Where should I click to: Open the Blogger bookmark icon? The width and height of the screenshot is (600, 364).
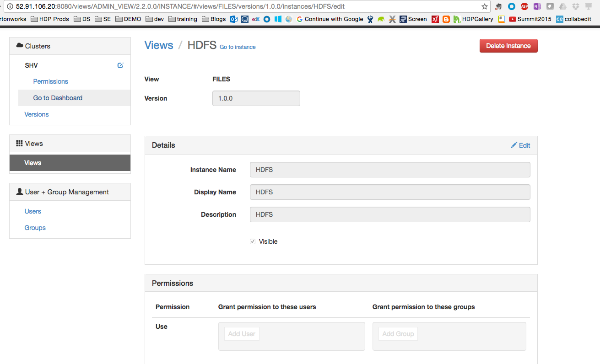(x=446, y=19)
